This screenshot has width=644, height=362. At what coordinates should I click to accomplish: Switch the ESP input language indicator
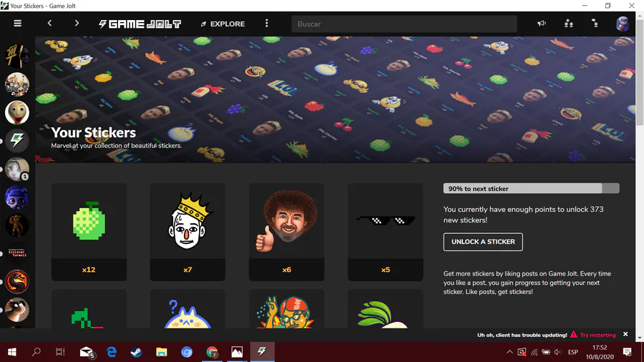[x=573, y=352]
